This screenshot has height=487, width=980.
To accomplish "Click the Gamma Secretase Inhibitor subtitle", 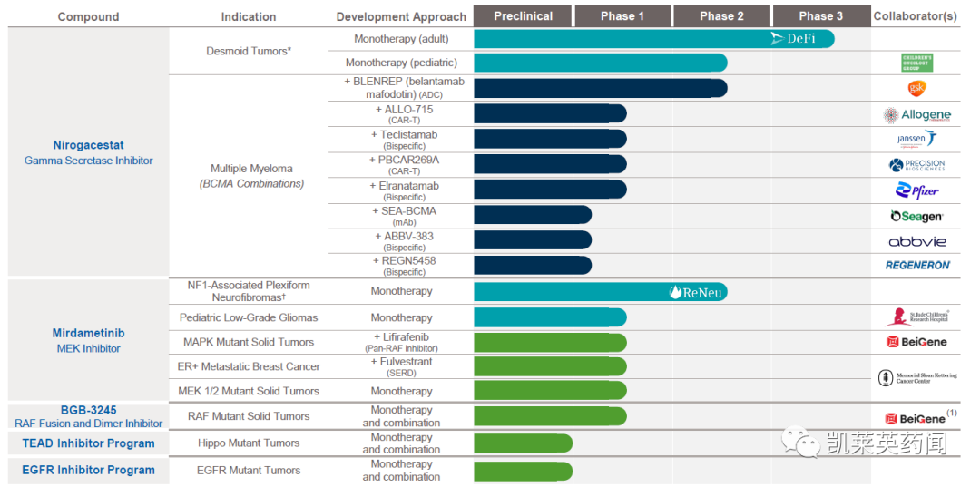I will pos(88,161).
